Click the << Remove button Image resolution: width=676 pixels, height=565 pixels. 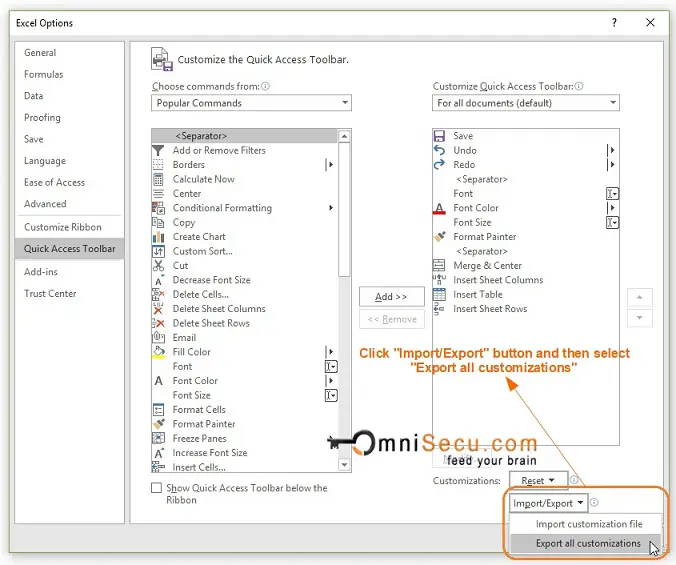coord(391,319)
